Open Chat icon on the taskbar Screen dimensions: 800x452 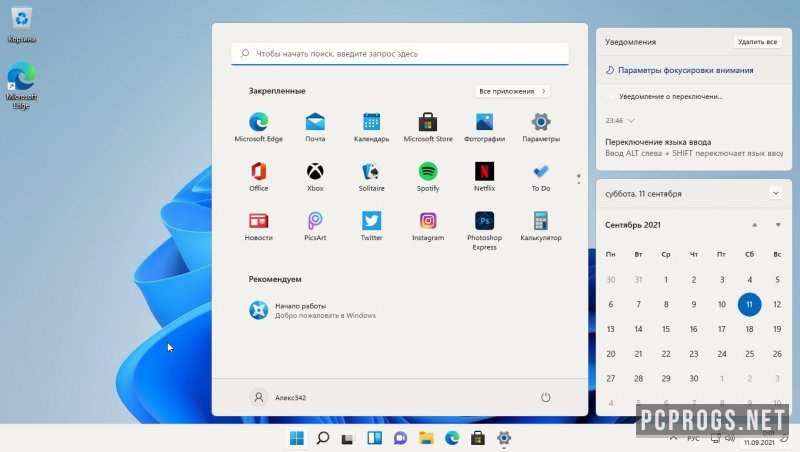coord(400,438)
